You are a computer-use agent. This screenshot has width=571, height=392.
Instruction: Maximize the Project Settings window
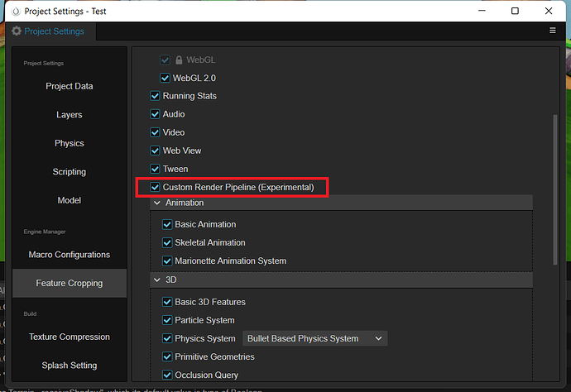click(515, 11)
